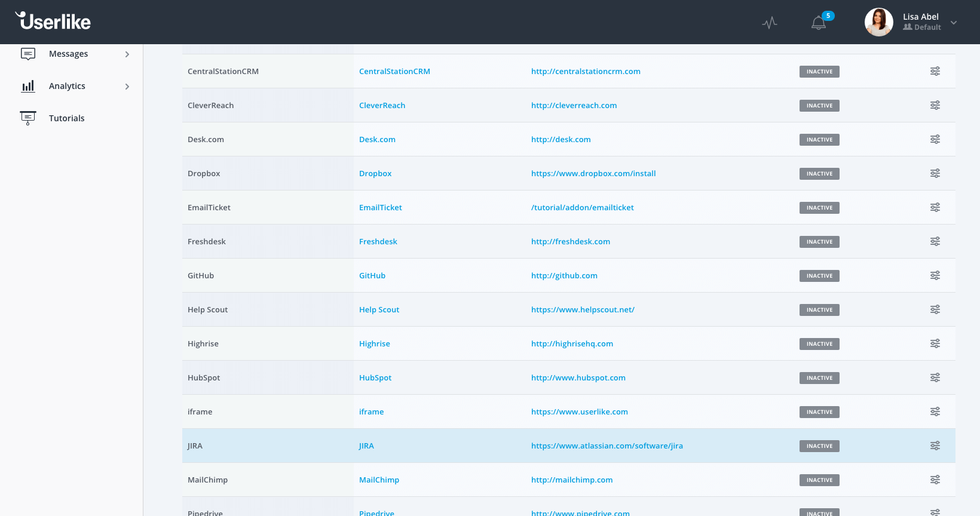Open the Help Scout add-on link
Screen dimensions: 980x516
[379, 310]
